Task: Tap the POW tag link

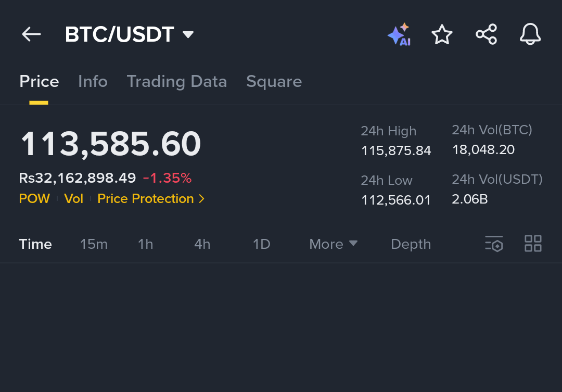Action: [x=34, y=199]
